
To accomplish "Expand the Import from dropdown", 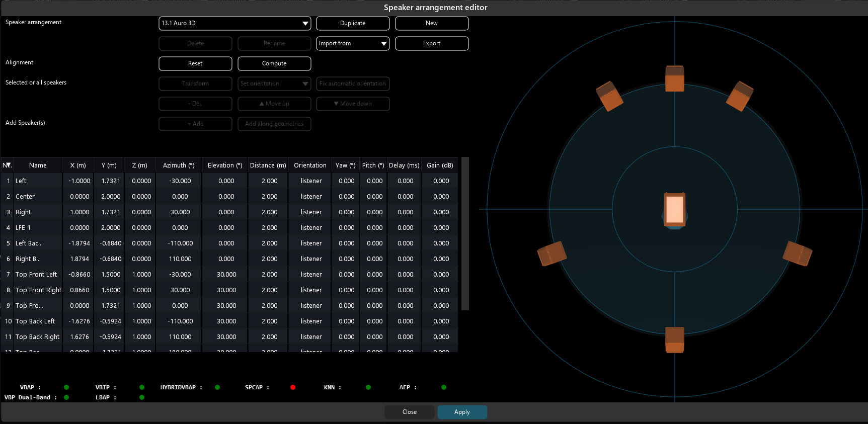I will coord(353,43).
